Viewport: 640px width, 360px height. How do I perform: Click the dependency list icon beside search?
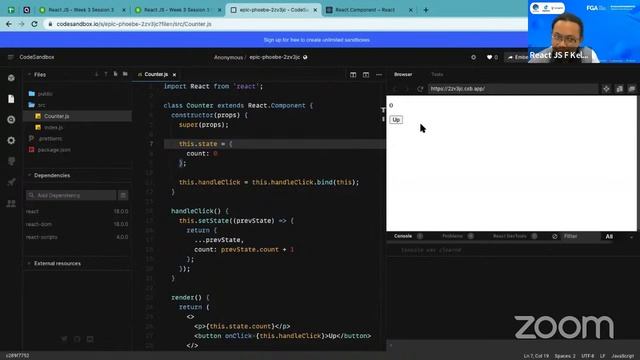pyautogui.click(x=123, y=196)
